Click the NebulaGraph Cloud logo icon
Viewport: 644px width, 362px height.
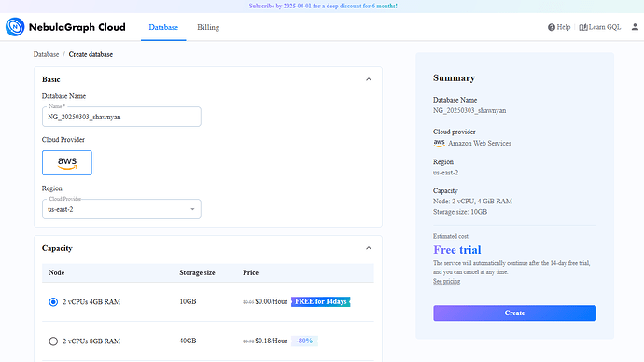click(x=15, y=27)
